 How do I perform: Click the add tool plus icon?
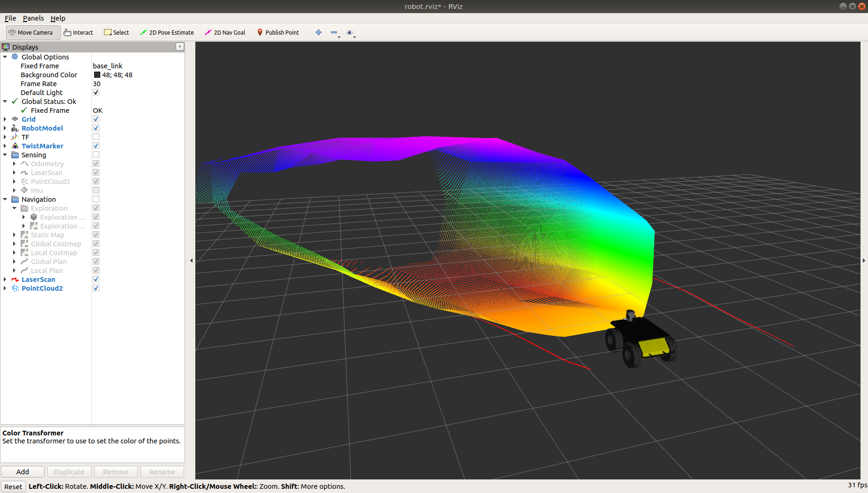(x=319, y=32)
